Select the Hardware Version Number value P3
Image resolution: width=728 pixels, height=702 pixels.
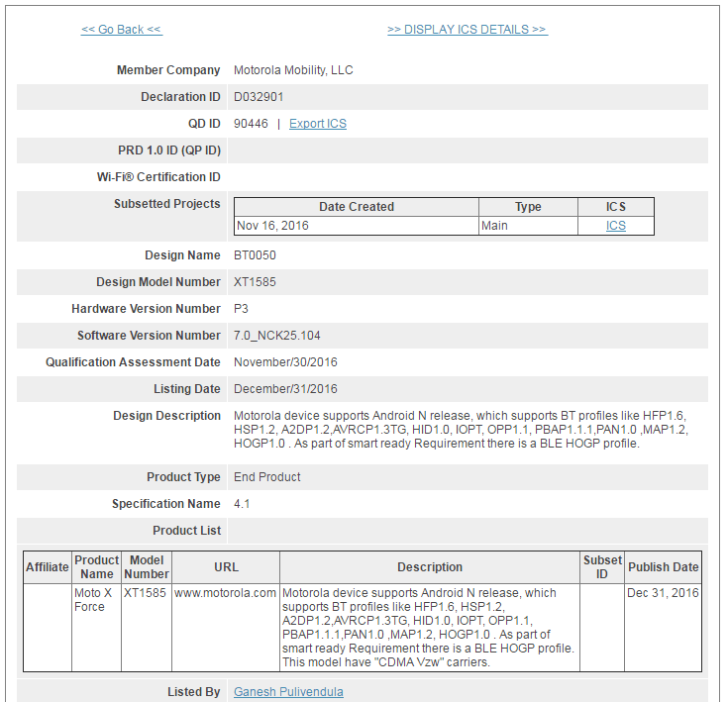pyautogui.click(x=241, y=309)
